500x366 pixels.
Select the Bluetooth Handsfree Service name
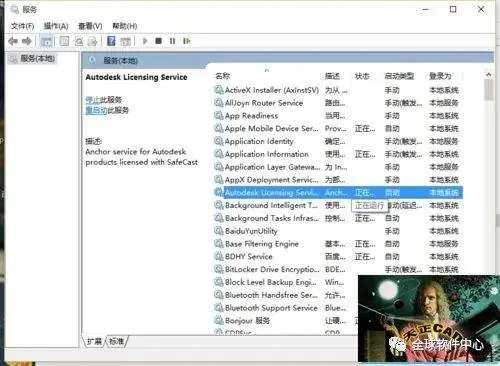pyautogui.click(x=271, y=295)
